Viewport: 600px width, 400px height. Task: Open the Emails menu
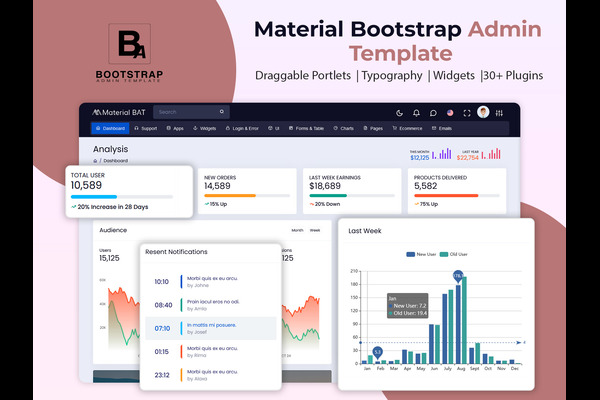click(442, 128)
